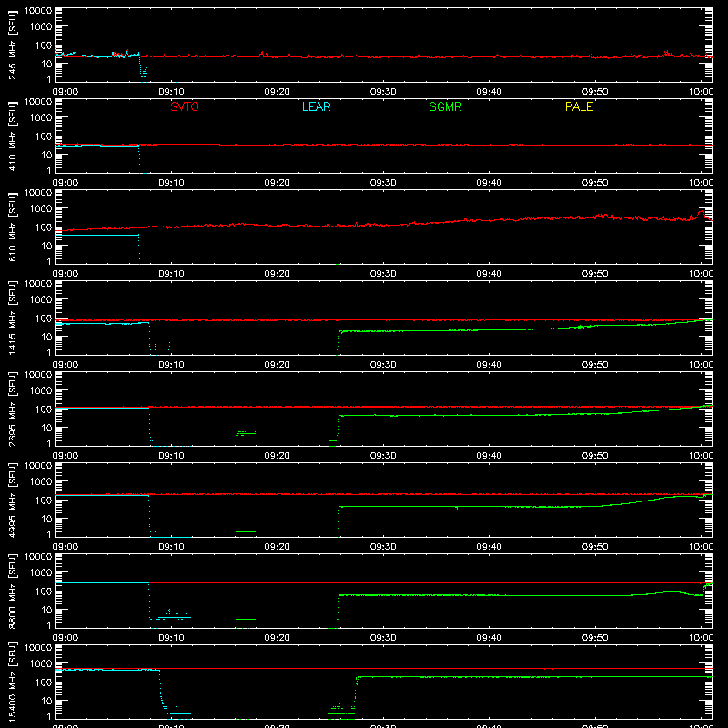Click the 1000 flux label of the 410 MHz panel
728x728 pixels.
[41, 118]
